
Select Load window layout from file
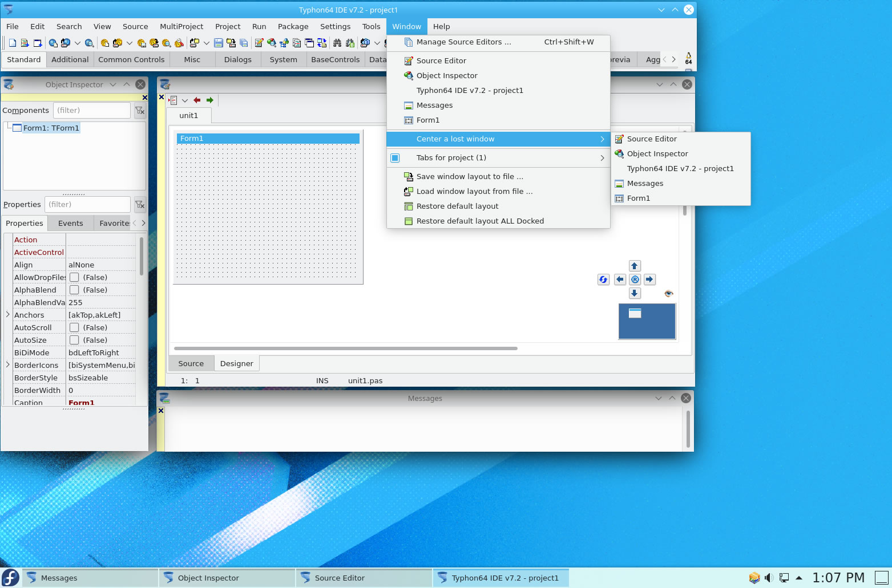[498, 192]
